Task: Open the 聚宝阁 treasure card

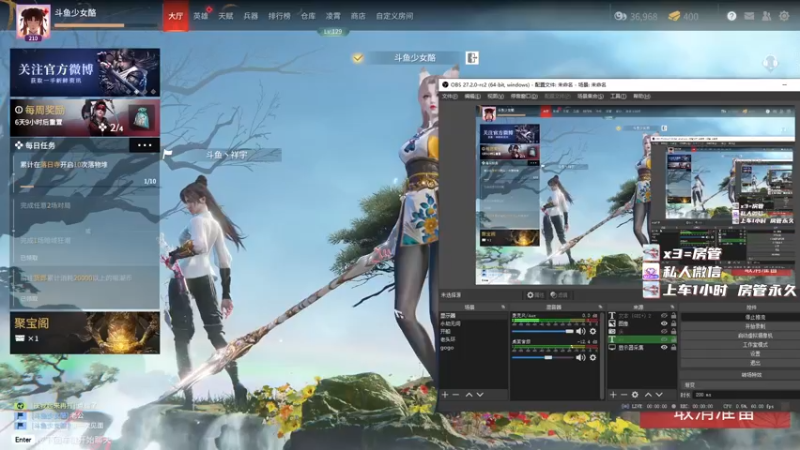Action: click(85, 333)
